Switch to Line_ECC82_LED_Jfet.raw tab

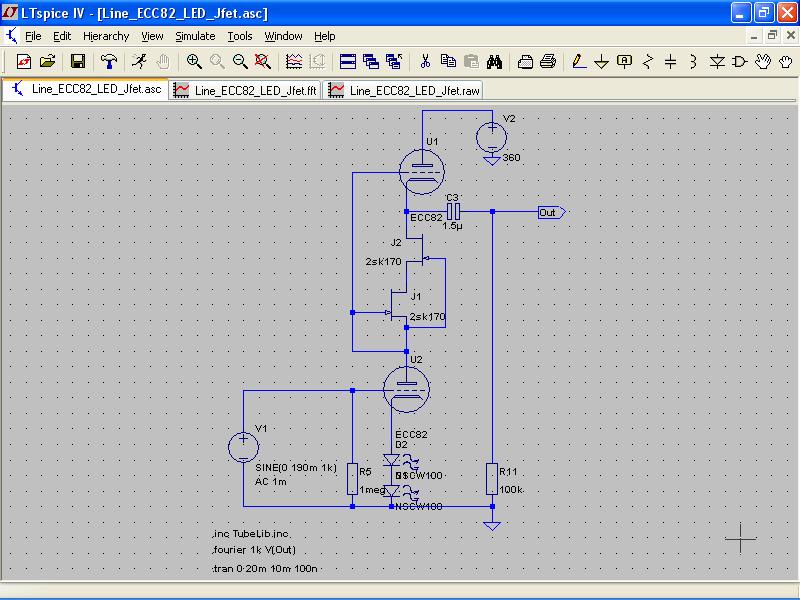coord(403,90)
